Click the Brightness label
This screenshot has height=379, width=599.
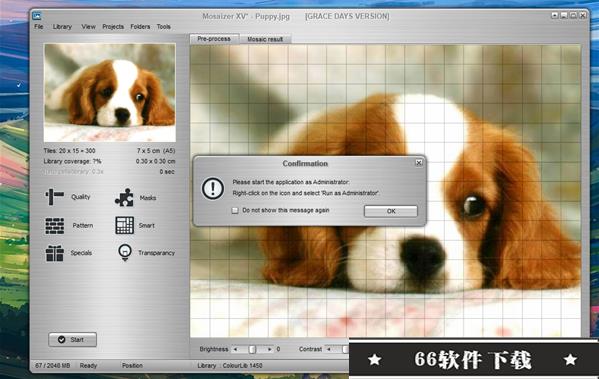pos(214,349)
